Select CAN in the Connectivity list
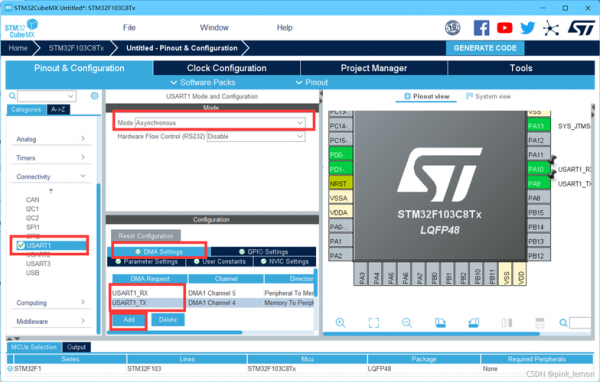 33,200
